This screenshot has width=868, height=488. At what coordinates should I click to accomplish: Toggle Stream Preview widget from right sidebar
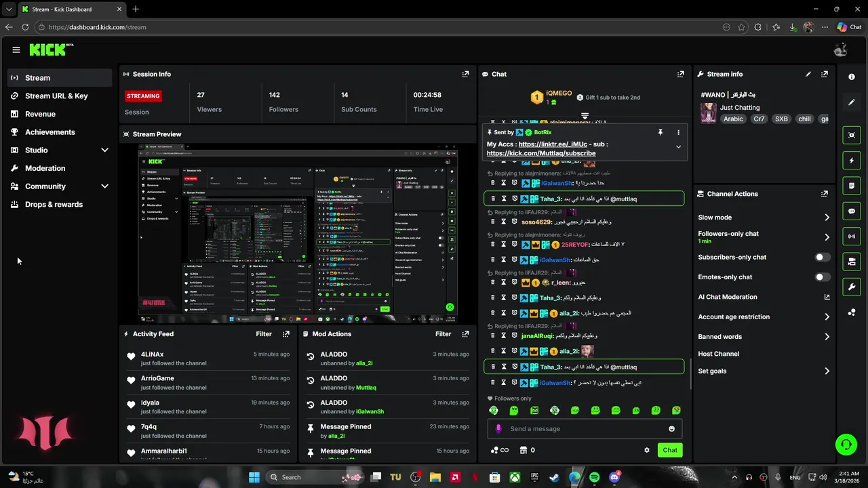pos(852,135)
